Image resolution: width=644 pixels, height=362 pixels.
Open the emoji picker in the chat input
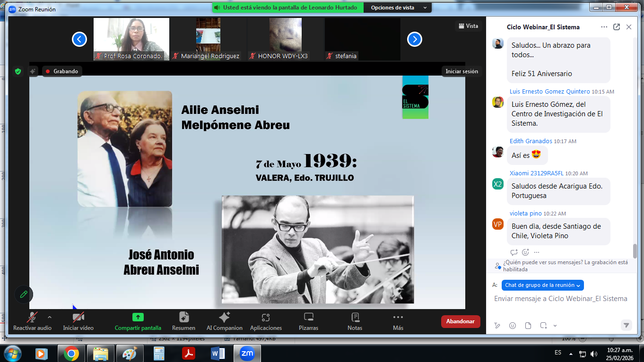[513, 326]
